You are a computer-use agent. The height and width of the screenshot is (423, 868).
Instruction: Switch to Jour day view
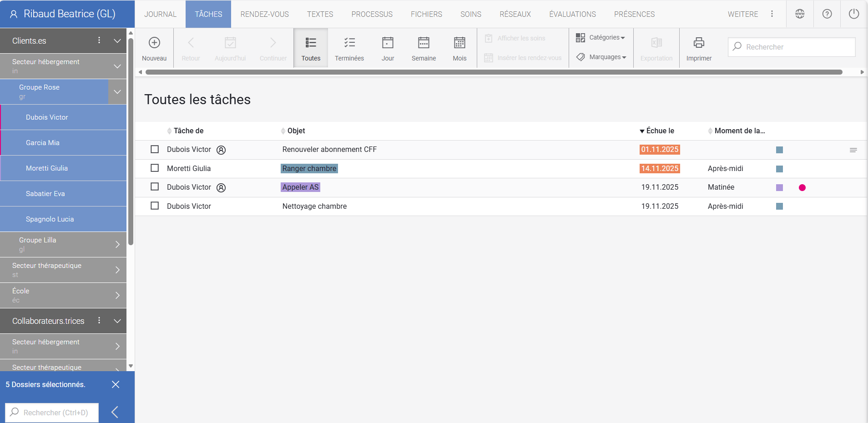pos(388,43)
